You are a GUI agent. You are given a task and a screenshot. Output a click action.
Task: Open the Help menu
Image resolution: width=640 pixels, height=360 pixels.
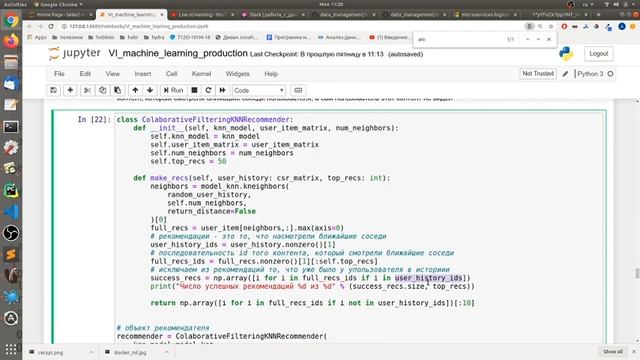[271, 74]
